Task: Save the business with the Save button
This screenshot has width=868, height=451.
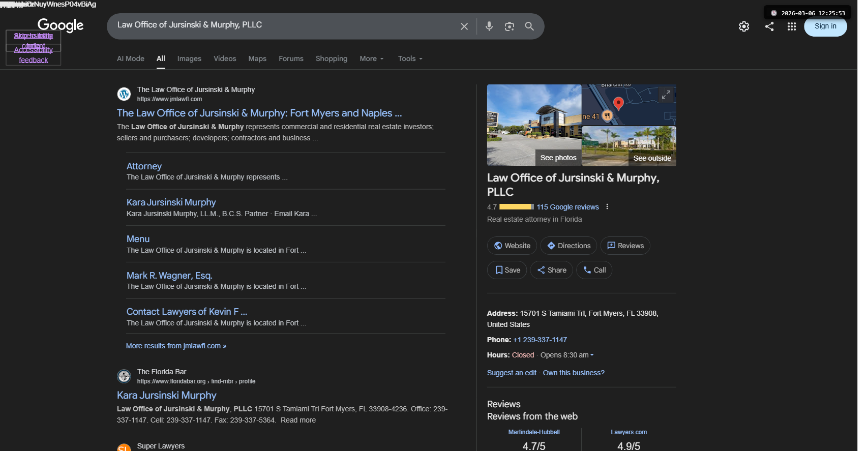Action: pos(507,270)
